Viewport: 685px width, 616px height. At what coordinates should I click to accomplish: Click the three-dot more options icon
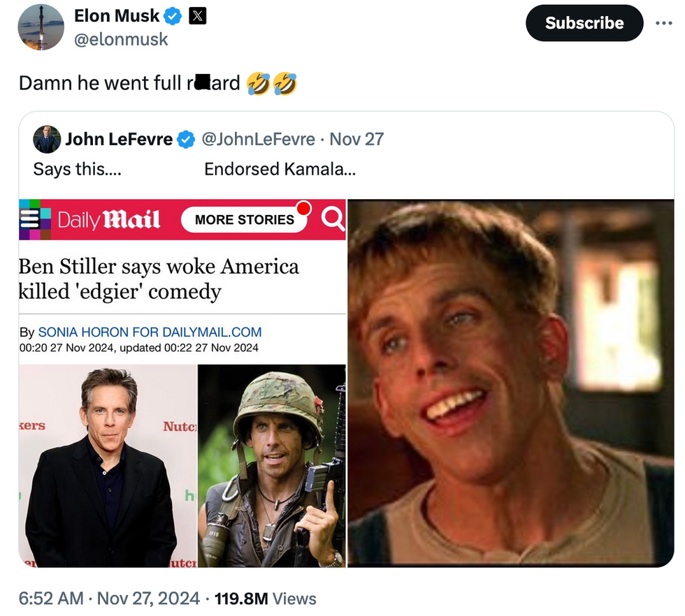tap(663, 22)
